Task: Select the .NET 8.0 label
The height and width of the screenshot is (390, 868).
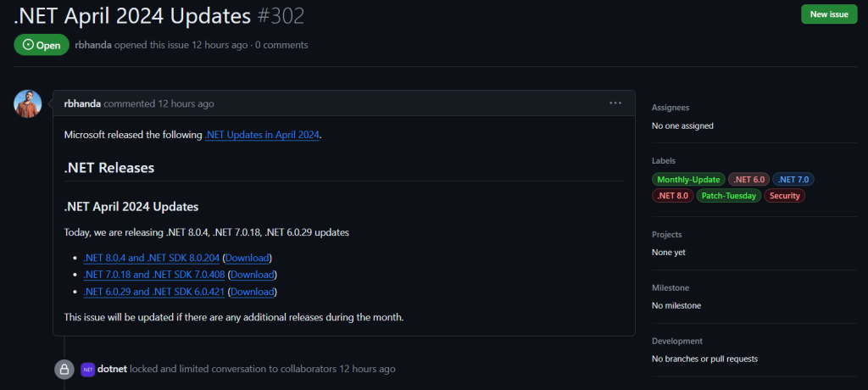Action: [x=672, y=196]
